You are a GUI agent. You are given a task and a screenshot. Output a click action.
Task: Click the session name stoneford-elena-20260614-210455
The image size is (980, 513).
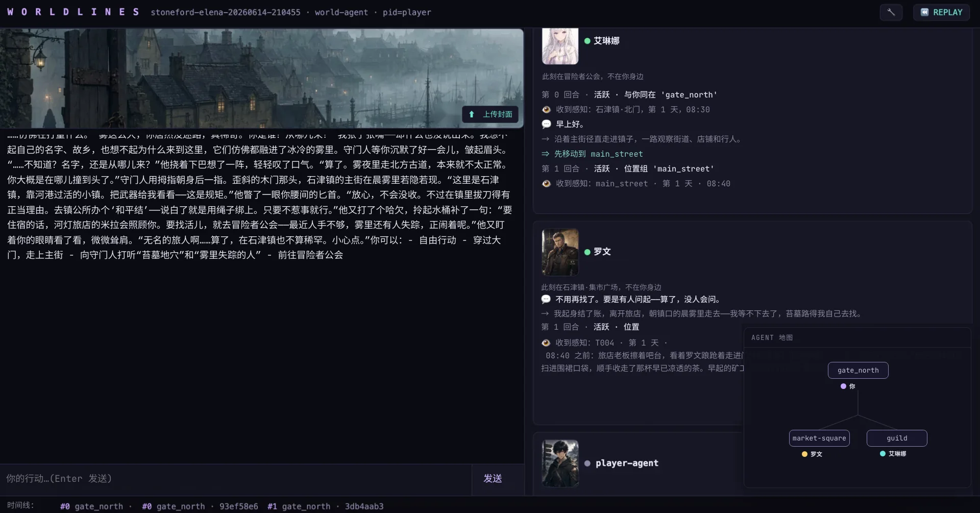click(x=226, y=12)
